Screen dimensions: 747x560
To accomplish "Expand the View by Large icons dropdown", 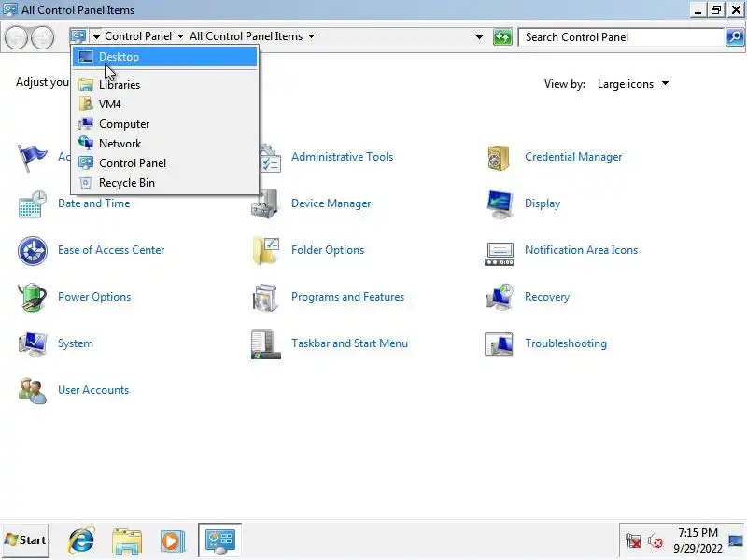I will (633, 84).
